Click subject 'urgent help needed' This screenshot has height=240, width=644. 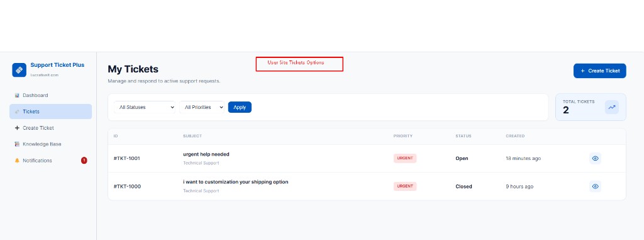pyautogui.click(x=206, y=154)
